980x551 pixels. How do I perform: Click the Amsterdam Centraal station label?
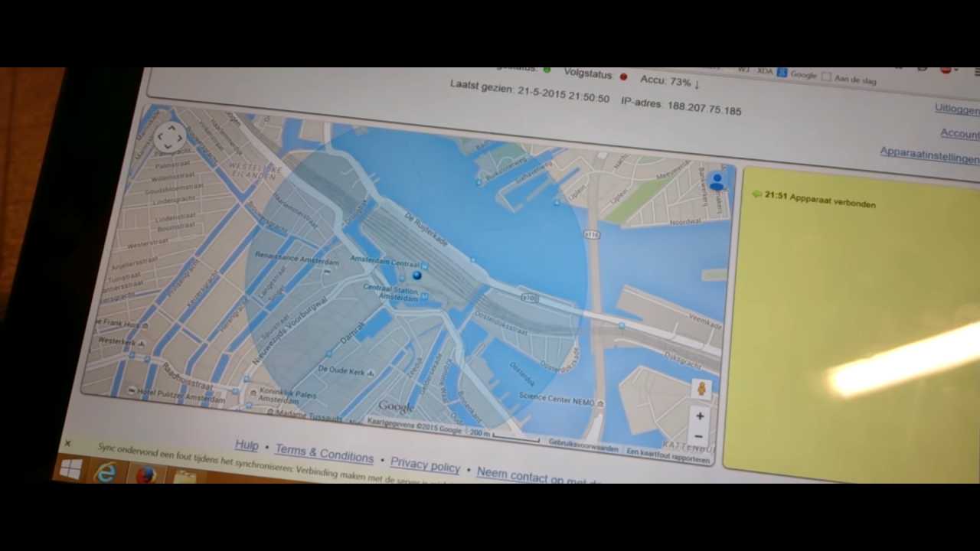384,261
